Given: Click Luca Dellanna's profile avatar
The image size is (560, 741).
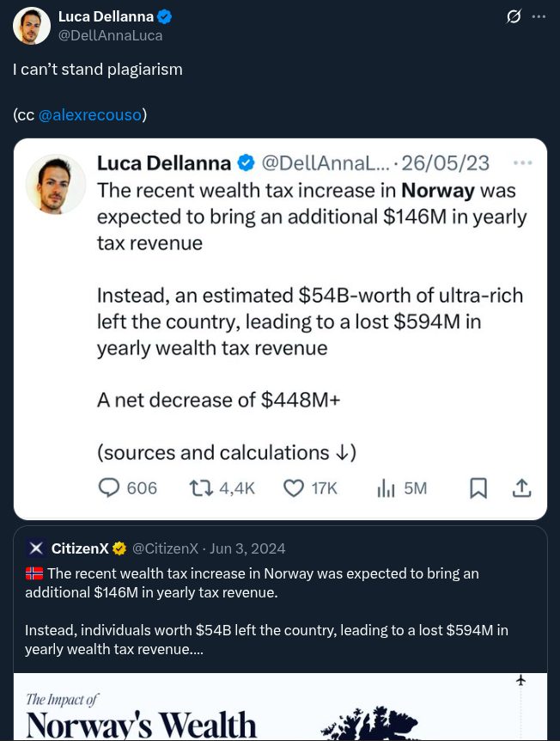Looking at the screenshot, I should 32,26.
